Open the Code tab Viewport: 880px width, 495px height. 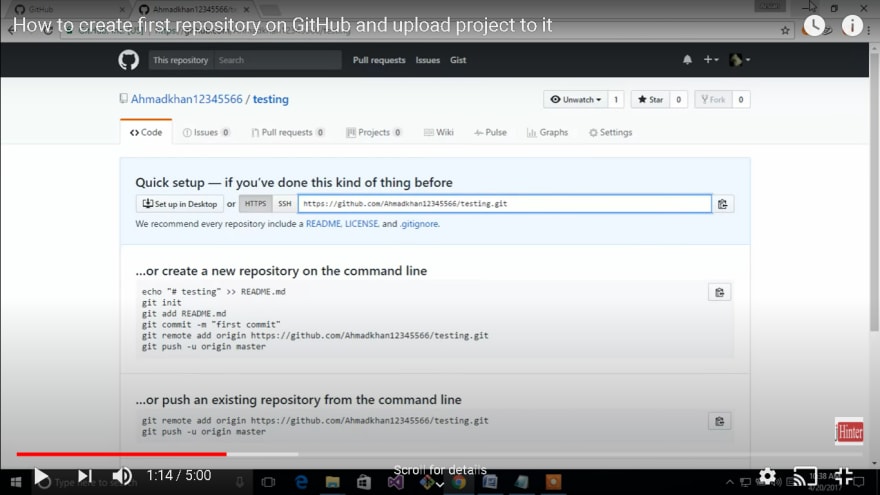(x=146, y=132)
